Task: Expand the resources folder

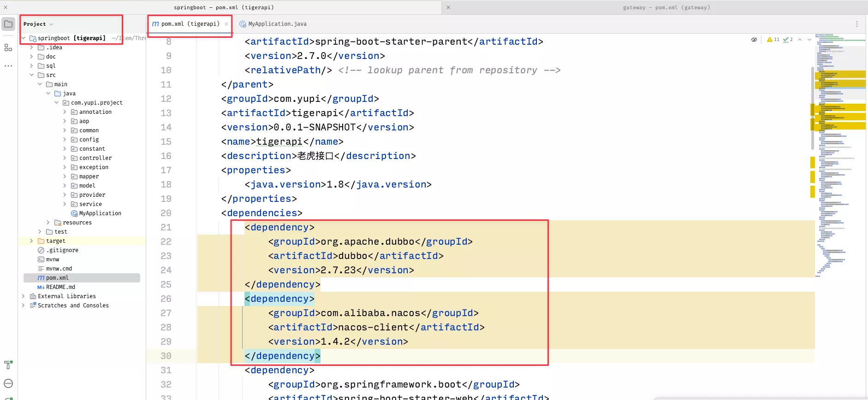Action: [48, 223]
